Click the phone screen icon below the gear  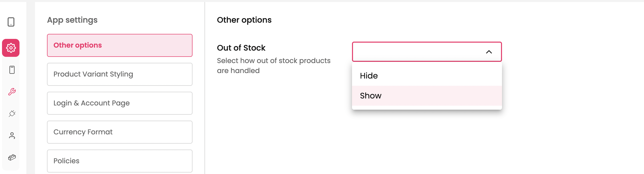point(12,70)
